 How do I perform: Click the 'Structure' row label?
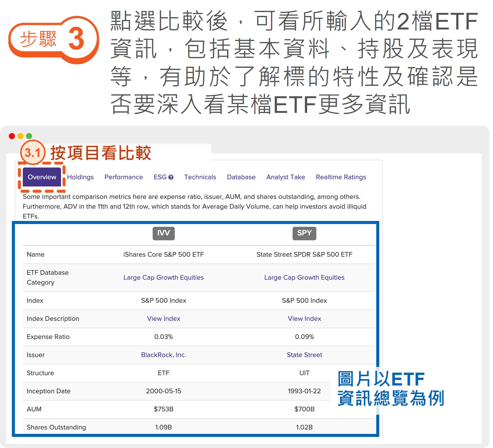[40, 373]
